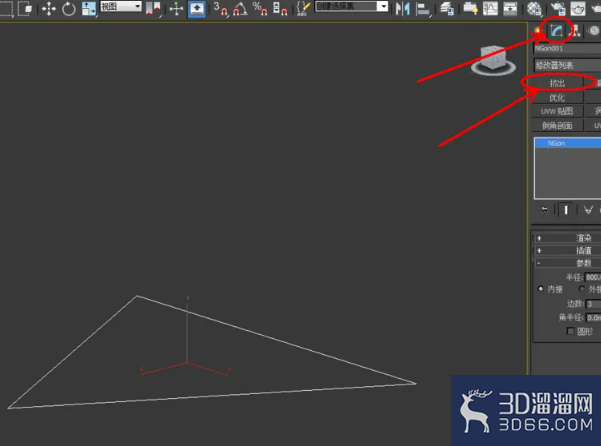
Task: Open the 修改器列表 modifier list dropdown
Action: pos(567,65)
